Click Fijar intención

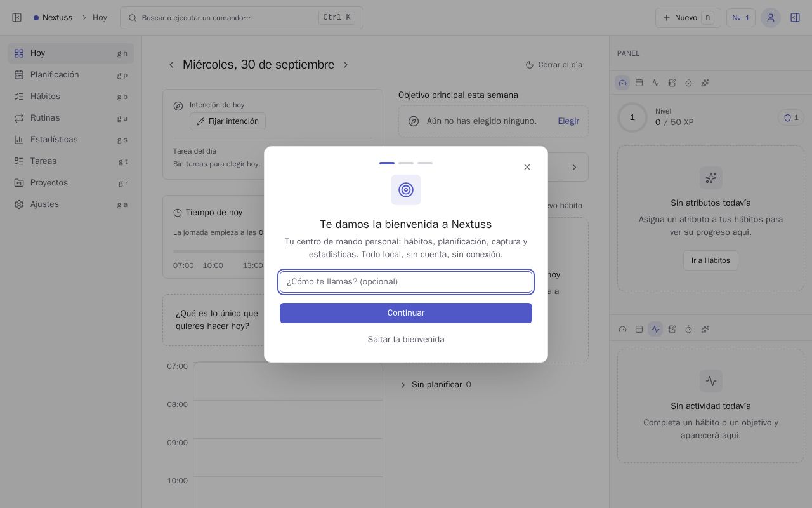click(228, 121)
